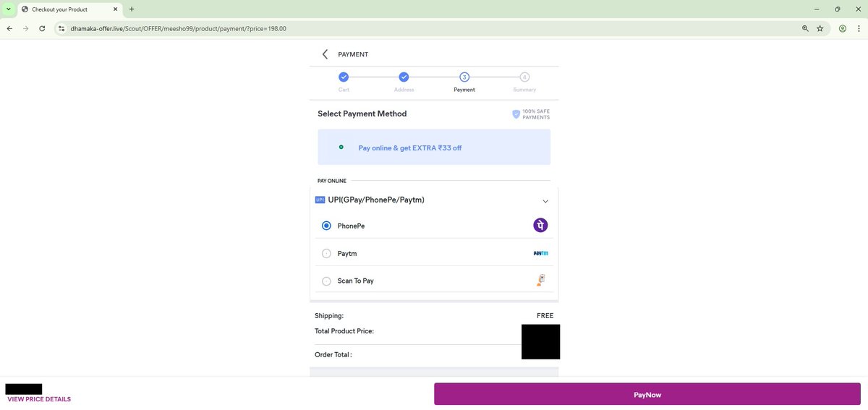
Task: Click the zoom magnifier icon in address bar
Action: click(x=805, y=28)
